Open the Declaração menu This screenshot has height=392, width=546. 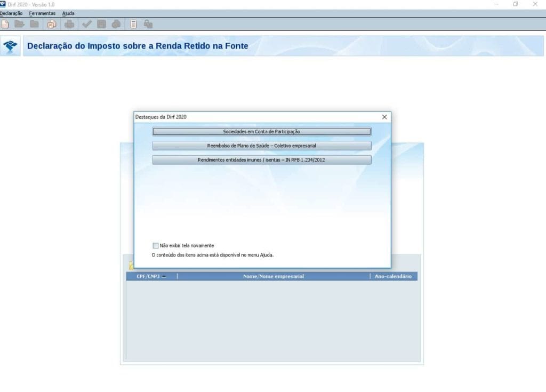pyautogui.click(x=11, y=13)
